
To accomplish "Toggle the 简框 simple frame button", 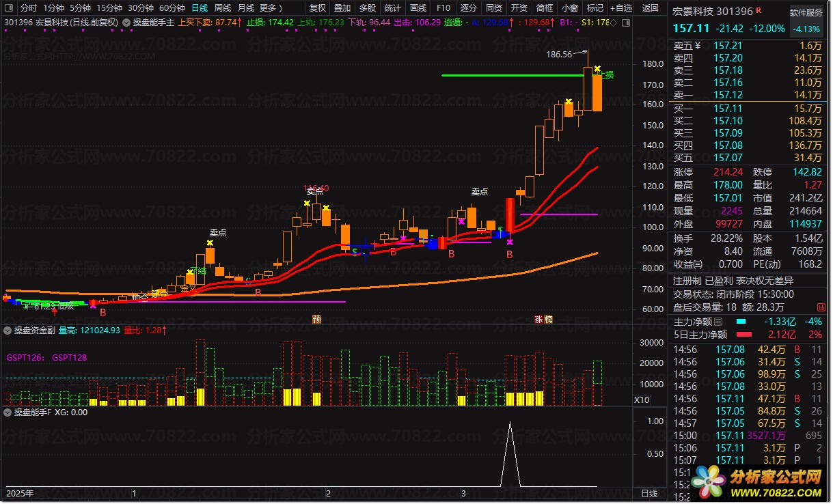I will tap(545, 8).
